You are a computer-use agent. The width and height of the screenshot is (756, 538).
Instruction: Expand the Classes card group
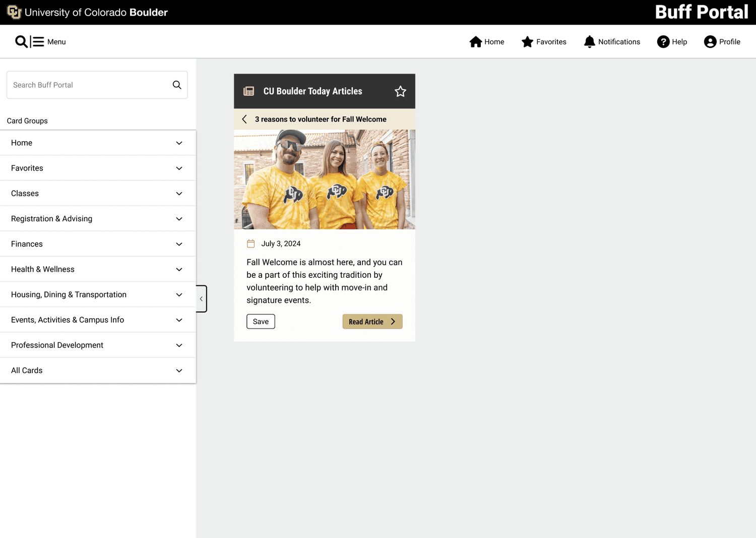[98, 194]
